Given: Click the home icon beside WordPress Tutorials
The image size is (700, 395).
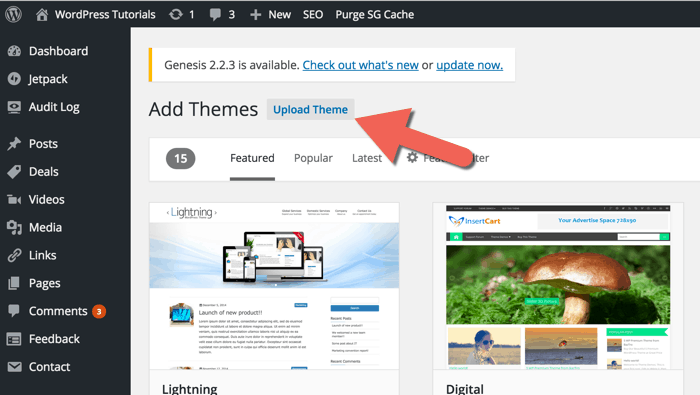Looking at the screenshot, I should (x=42, y=15).
